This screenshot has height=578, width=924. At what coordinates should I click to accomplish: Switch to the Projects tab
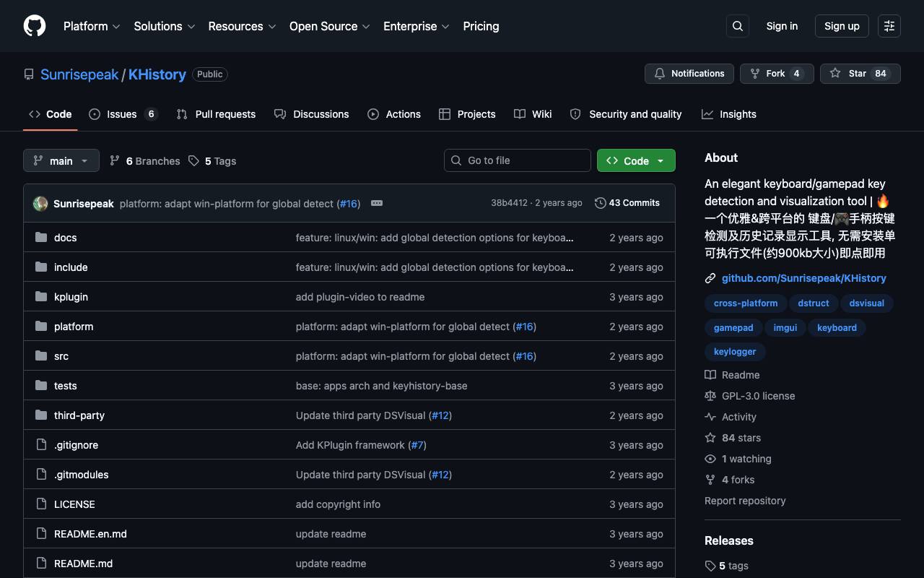(467, 114)
